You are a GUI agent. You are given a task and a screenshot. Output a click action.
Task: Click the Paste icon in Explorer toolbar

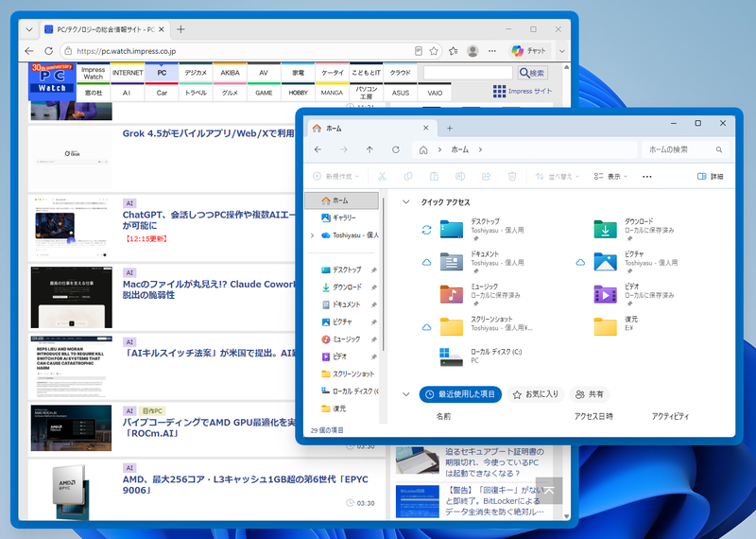pos(434,177)
